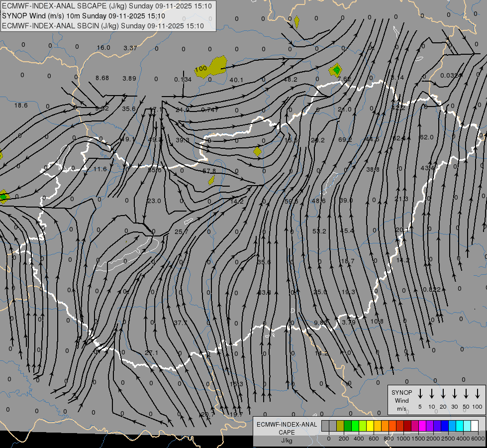
Task: Click the 100 m/s wind arrow in legend
Action: tap(478, 394)
